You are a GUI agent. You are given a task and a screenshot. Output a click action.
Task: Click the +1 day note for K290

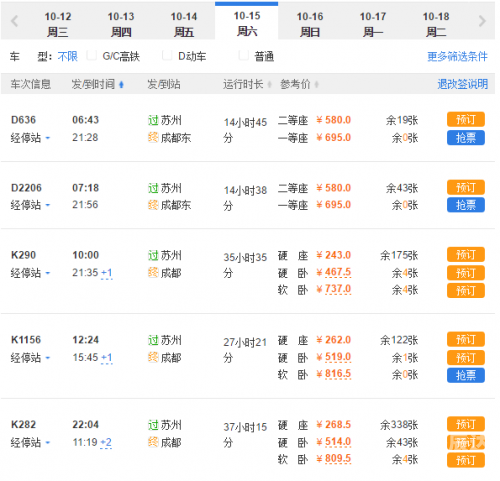(x=107, y=273)
